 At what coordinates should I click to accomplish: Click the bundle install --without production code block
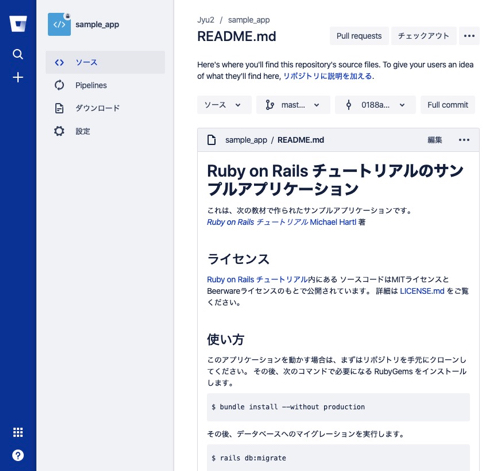click(x=338, y=407)
